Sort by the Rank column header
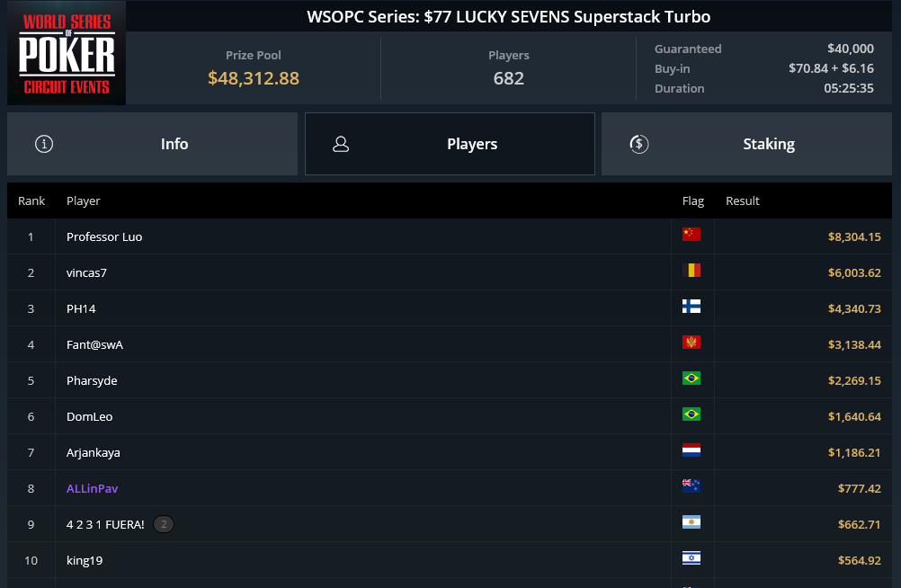The height and width of the screenshot is (588, 901). pyautogui.click(x=31, y=200)
